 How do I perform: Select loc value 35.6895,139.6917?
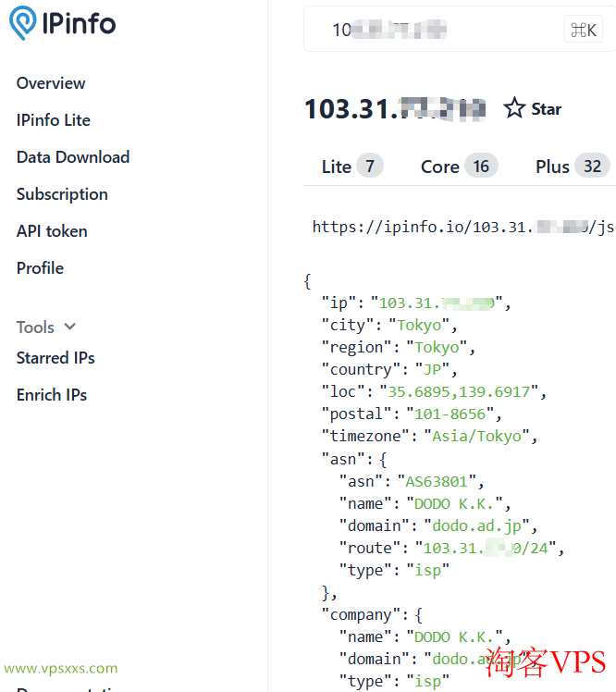pyautogui.click(x=459, y=392)
